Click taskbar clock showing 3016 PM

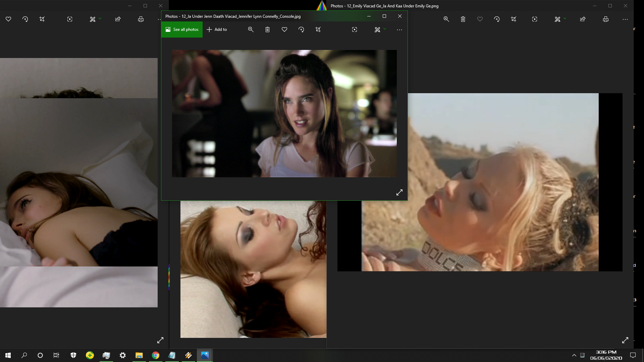point(606,355)
